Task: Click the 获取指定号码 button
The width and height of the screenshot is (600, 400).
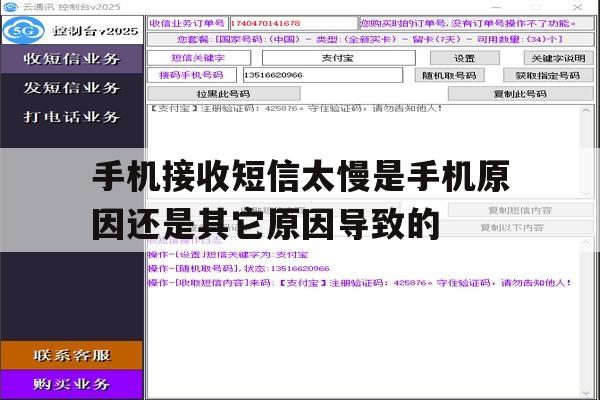Action: [548, 75]
